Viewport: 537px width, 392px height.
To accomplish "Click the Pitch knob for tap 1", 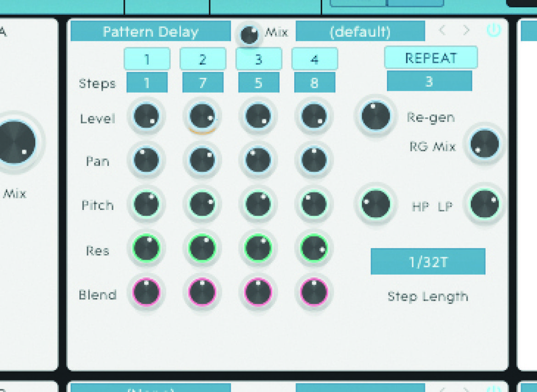I will pos(146,204).
